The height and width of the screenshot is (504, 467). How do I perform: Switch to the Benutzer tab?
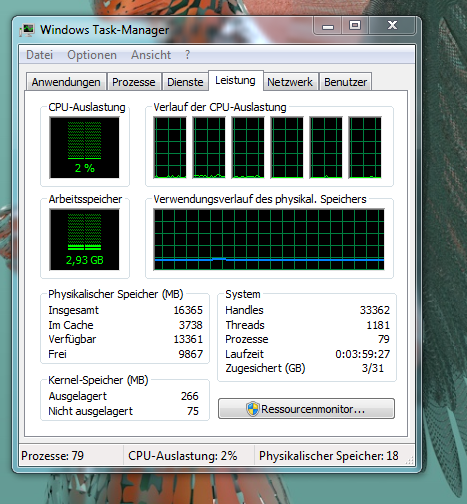(345, 82)
